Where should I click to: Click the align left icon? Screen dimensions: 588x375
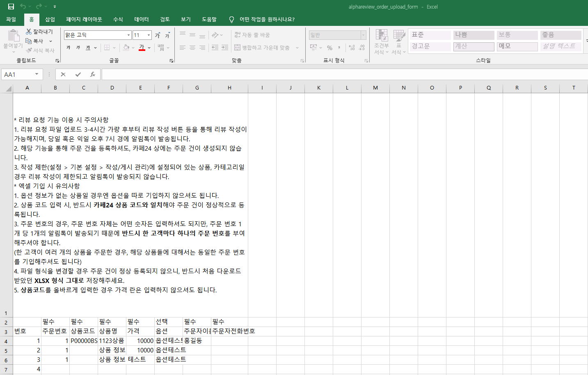click(x=183, y=48)
